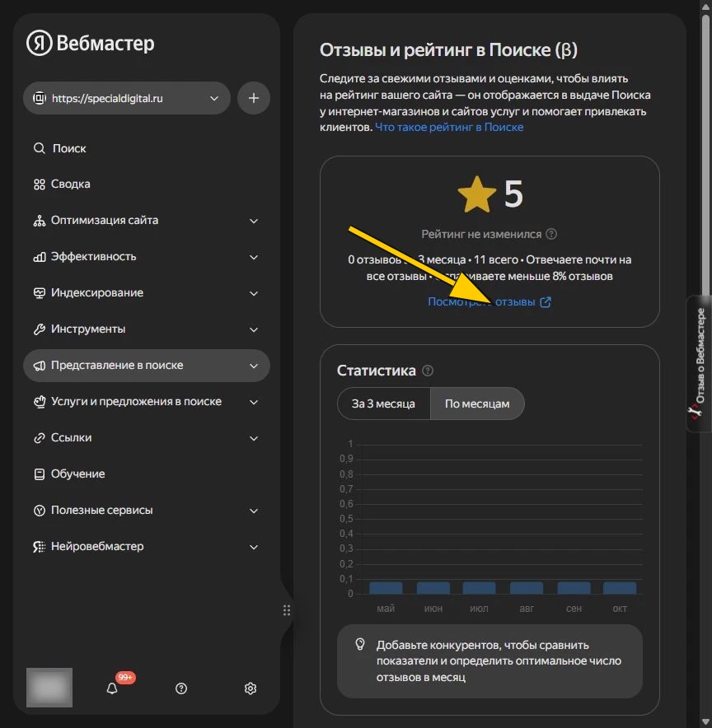Expand the Инструменты section

tap(254, 329)
